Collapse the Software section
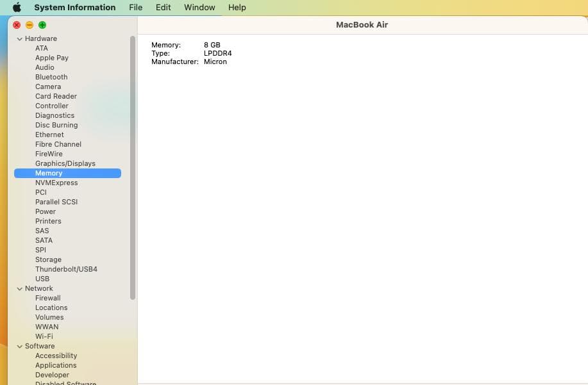The image size is (588, 385). click(20, 346)
